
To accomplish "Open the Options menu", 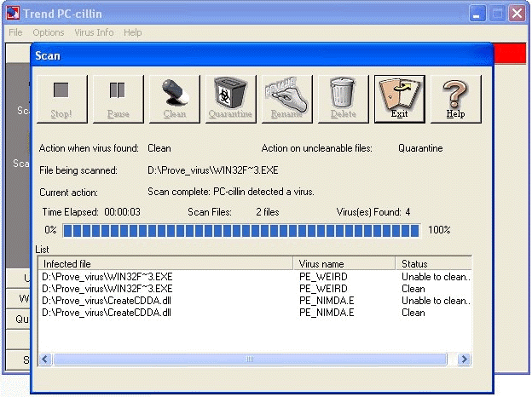I will pos(49,32).
